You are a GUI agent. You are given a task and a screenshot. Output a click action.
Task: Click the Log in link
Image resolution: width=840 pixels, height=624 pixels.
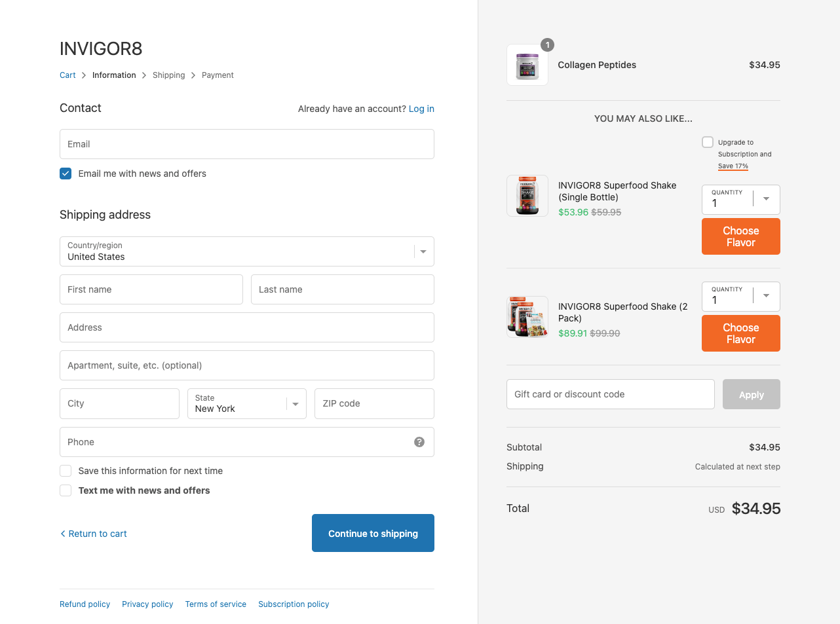click(x=421, y=109)
